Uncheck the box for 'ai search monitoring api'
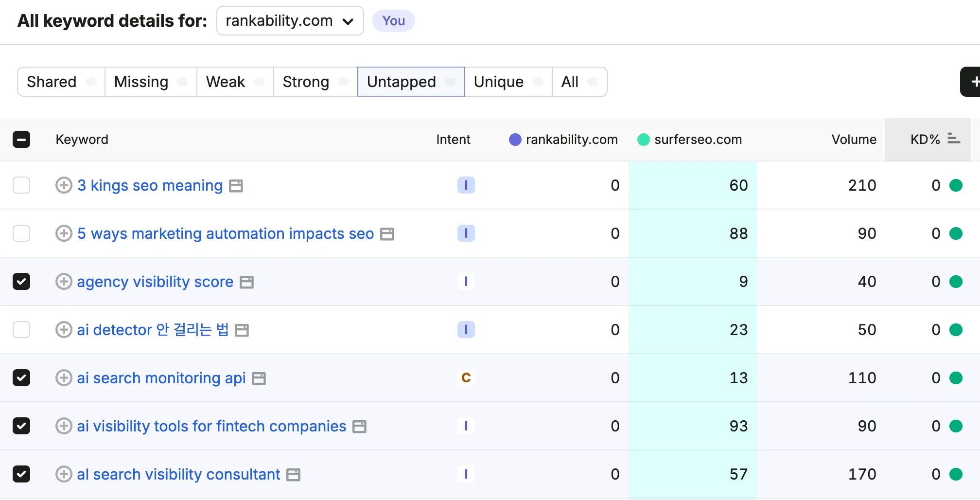Screen dimensions: 980x500 [x=21, y=378]
